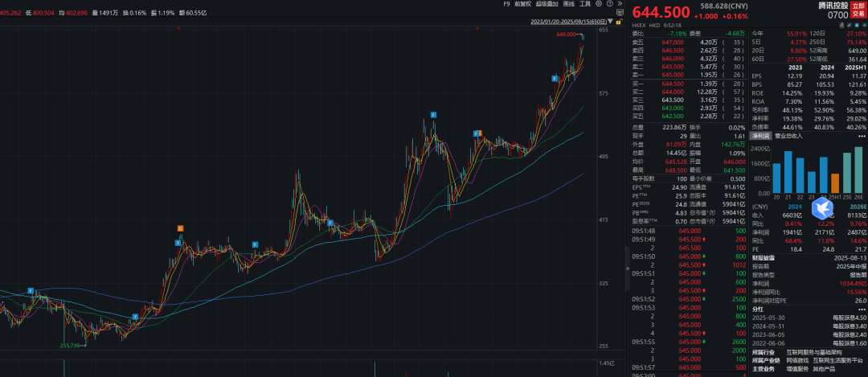
Task: Click the 通 badge icon under 0700
Action: pyautogui.click(x=844, y=26)
